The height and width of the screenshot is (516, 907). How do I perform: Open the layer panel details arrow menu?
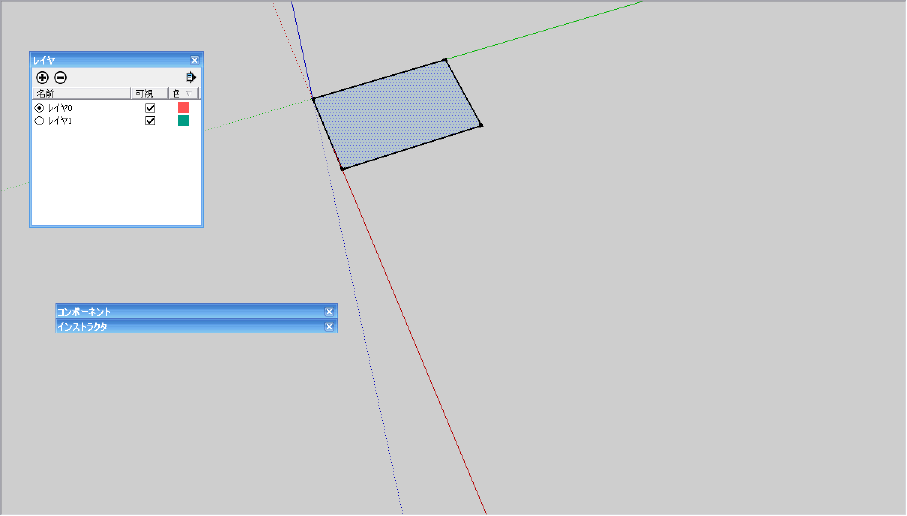click(190, 77)
